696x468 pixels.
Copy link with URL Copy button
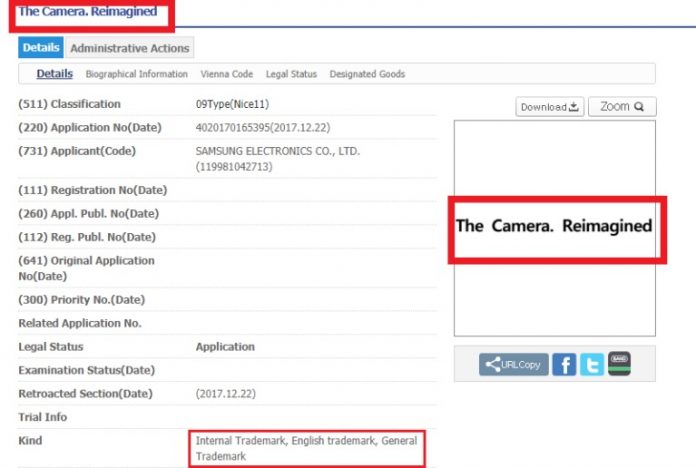(x=514, y=365)
